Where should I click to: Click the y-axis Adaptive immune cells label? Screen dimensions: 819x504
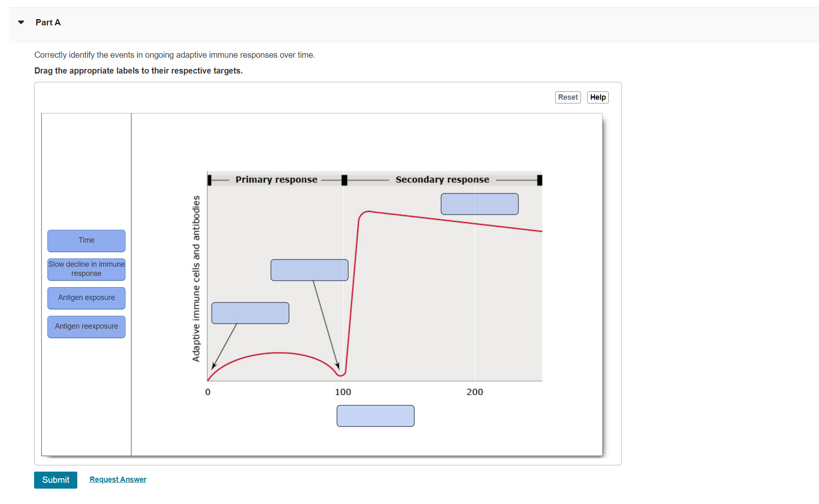(196, 278)
